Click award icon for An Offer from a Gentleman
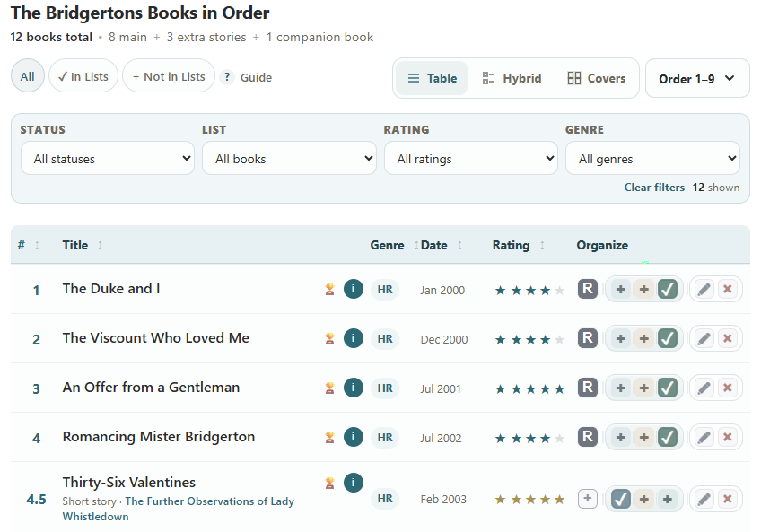Viewport: 761px width, 532px height. (330, 388)
